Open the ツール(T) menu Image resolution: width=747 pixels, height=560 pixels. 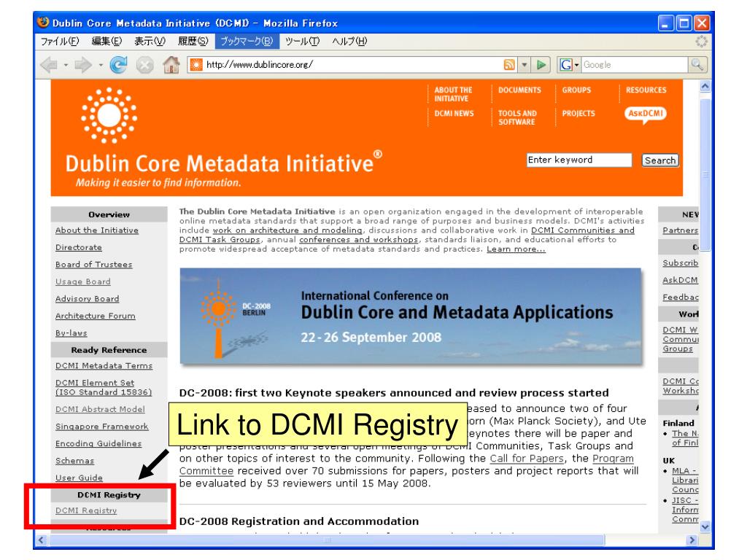click(x=303, y=42)
